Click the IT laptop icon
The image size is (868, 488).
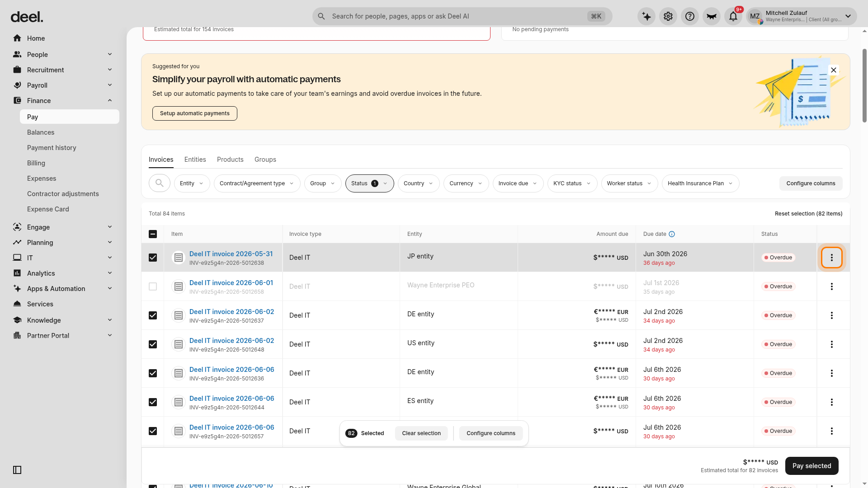(17, 258)
